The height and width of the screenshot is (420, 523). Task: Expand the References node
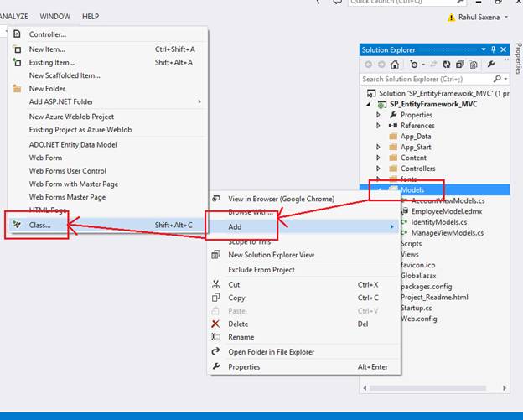[x=378, y=126]
